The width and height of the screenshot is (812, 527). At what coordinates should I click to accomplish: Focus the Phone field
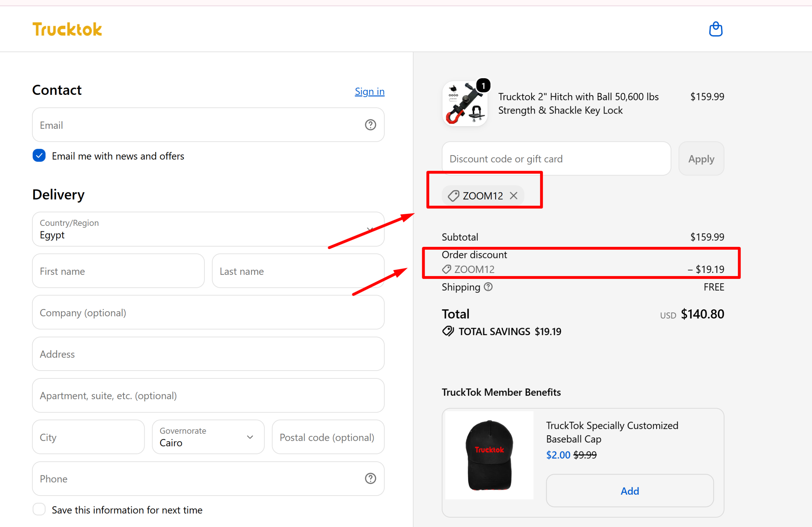[208, 478]
